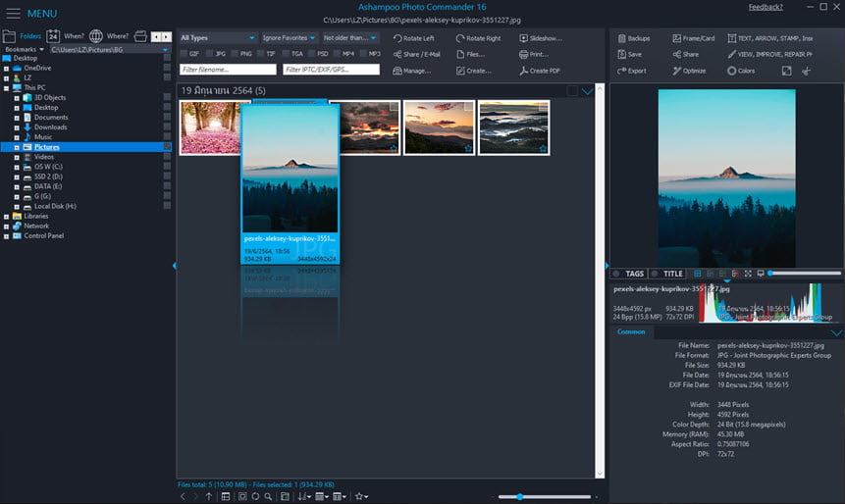The width and height of the screenshot is (845, 504).
Task: Open the sort order dropdown in bottom toolbar
Action: (x=304, y=496)
